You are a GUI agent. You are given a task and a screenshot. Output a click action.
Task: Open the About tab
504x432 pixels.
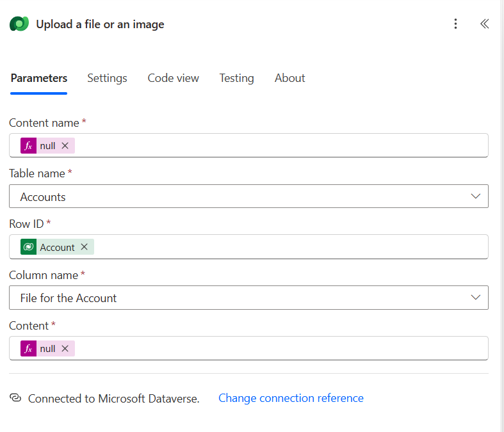coord(289,78)
